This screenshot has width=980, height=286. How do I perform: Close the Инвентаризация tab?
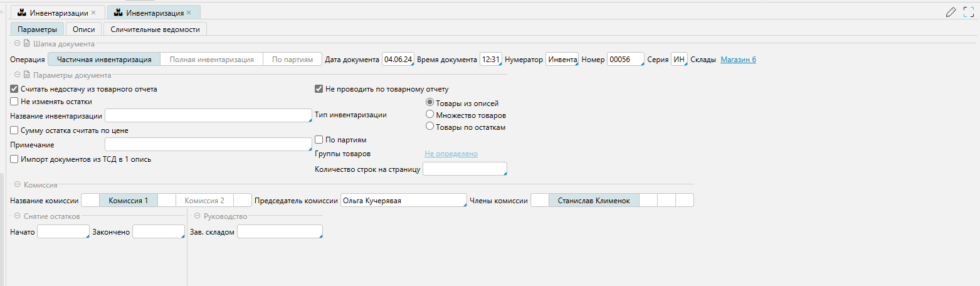coord(189,13)
